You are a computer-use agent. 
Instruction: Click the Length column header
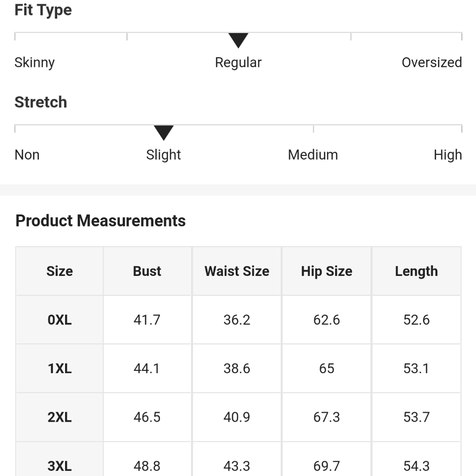[x=416, y=271]
